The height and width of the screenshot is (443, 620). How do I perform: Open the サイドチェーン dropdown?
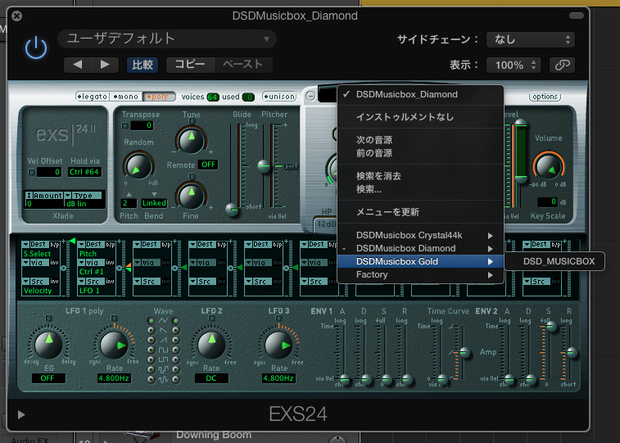[531, 40]
